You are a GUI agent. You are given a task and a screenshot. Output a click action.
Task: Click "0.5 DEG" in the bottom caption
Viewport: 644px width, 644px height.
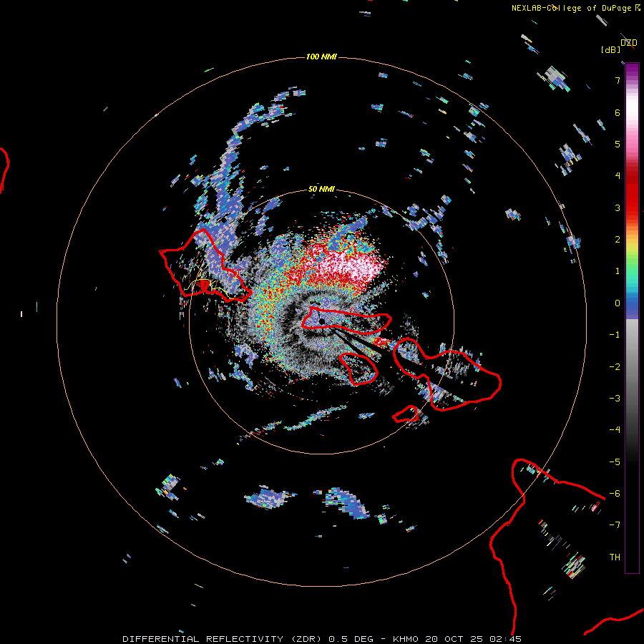click(x=351, y=639)
